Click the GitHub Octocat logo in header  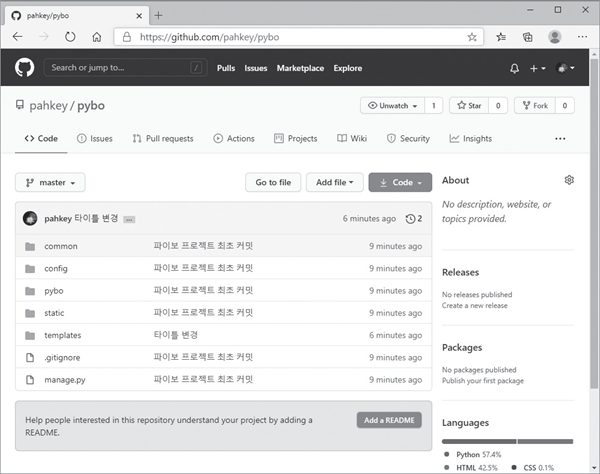coord(24,68)
